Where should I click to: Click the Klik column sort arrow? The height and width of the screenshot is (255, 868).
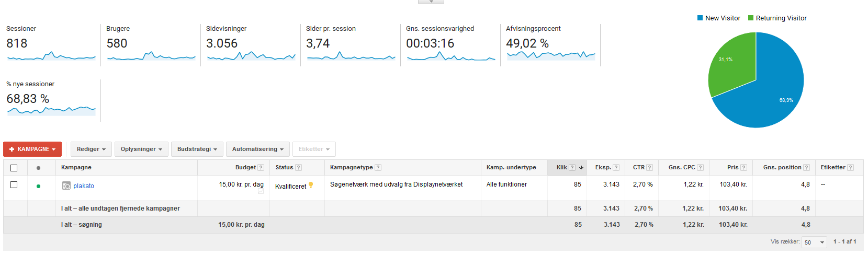tap(581, 168)
